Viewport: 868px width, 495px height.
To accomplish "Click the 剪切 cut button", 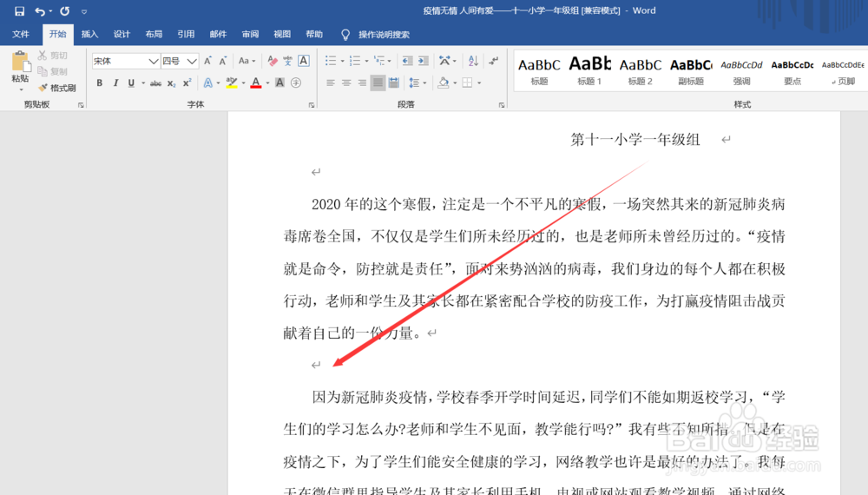I will click(x=53, y=56).
